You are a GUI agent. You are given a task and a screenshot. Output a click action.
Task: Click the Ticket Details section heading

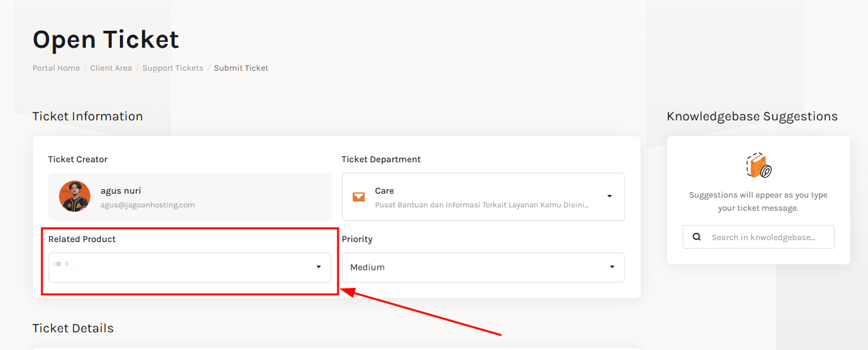73,328
